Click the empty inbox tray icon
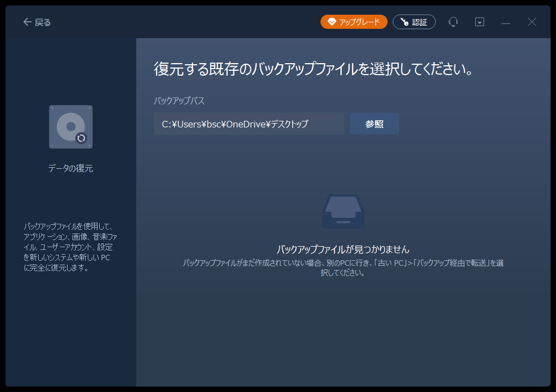The width and height of the screenshot is (556, 392). 343,211
